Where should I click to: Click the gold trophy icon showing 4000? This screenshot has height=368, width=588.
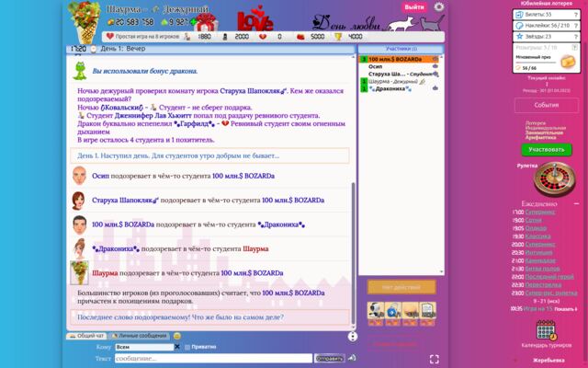(338, 37)
